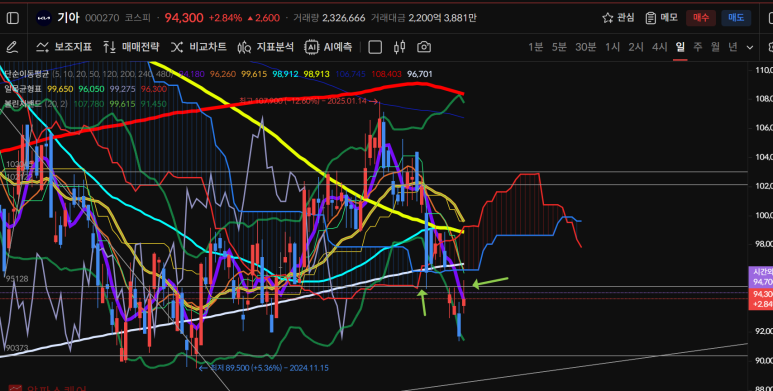Switch chart to 1분 interval
This screenshot has height=391, width=773.
[x=536, y=47]
